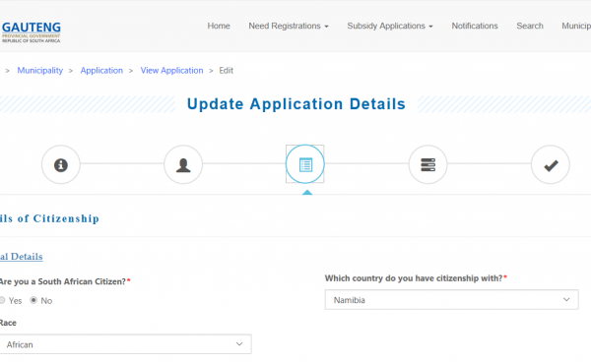Click the Details of Citizenship section heading
591x364 pixels.
click(49, 218)
